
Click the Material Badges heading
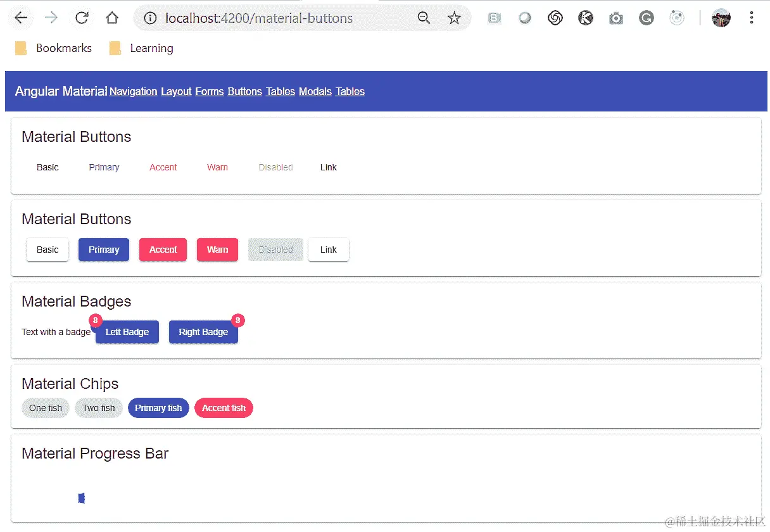pos(77,301)
